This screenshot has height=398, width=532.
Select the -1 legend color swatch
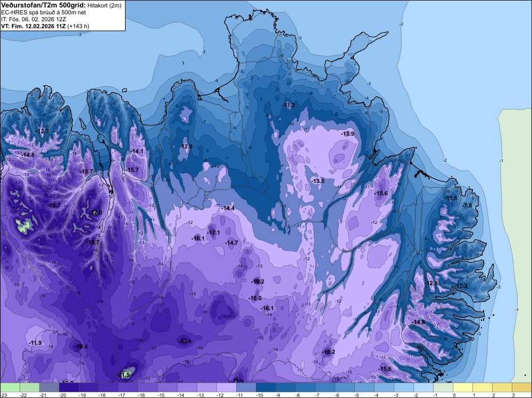coord(443,387)
